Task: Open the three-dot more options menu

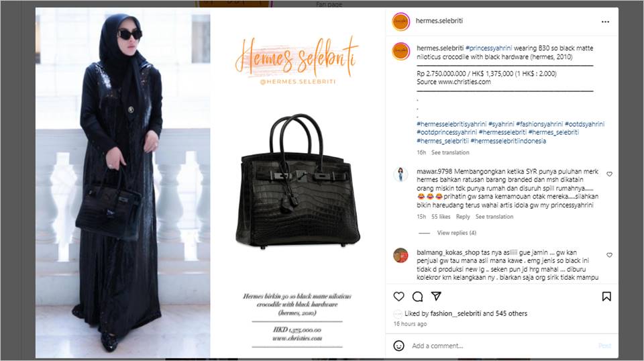Action: pyautogui.click(x=605, y=21)
